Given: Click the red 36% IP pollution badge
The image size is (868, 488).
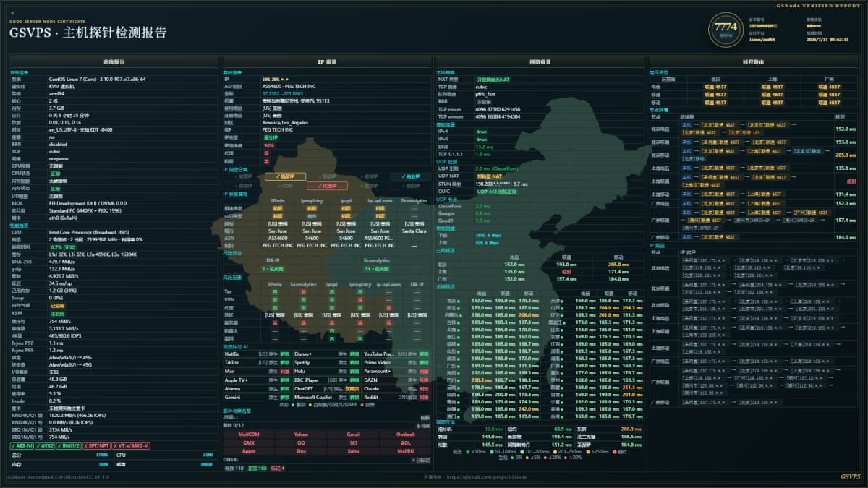Looking at the screenshot, I should 269,145.
